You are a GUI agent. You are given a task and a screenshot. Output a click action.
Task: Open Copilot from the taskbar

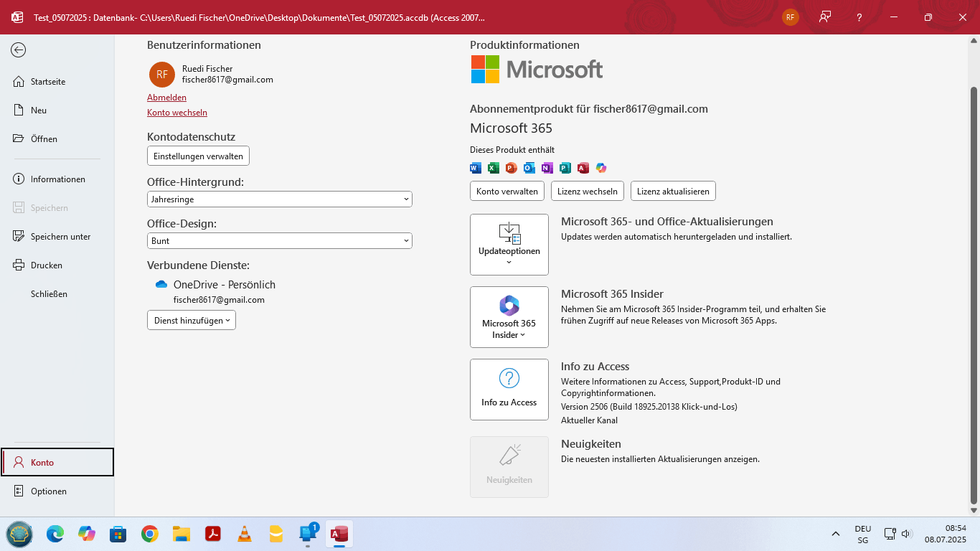coord(87,534)
